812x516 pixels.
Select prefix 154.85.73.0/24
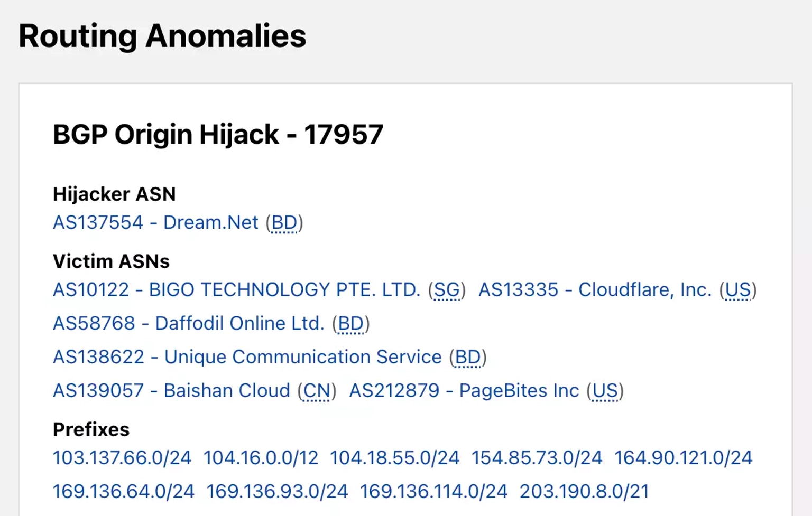(x=537, y=457)
